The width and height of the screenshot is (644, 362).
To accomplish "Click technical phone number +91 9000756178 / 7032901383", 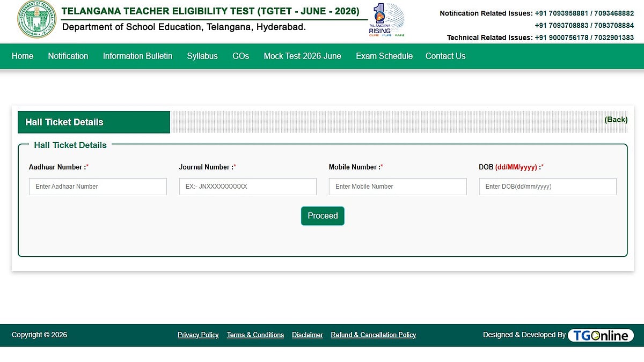I will tap(584, 38).
